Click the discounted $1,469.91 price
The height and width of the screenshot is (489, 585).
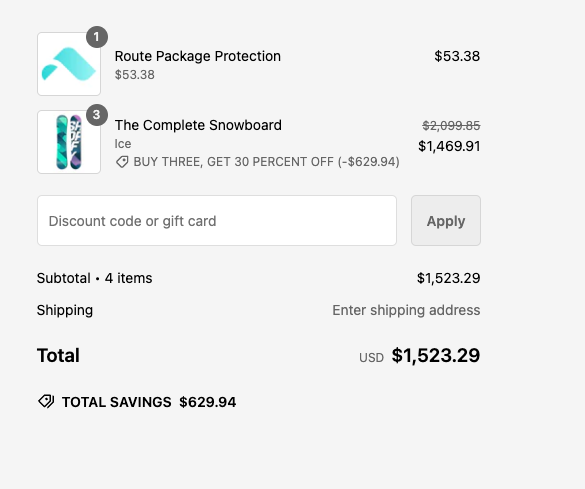click(x=449, y=146)
